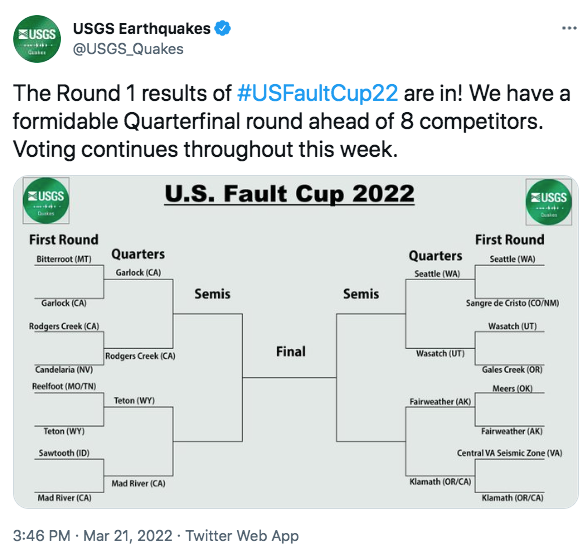Screen dimensions: 582x547
Task: Click the USGS Earthquakes profile avatar
Action: pos(37,39)
